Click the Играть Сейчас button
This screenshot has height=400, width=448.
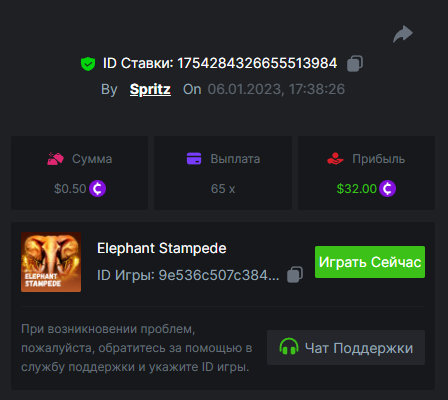(370, 262)
